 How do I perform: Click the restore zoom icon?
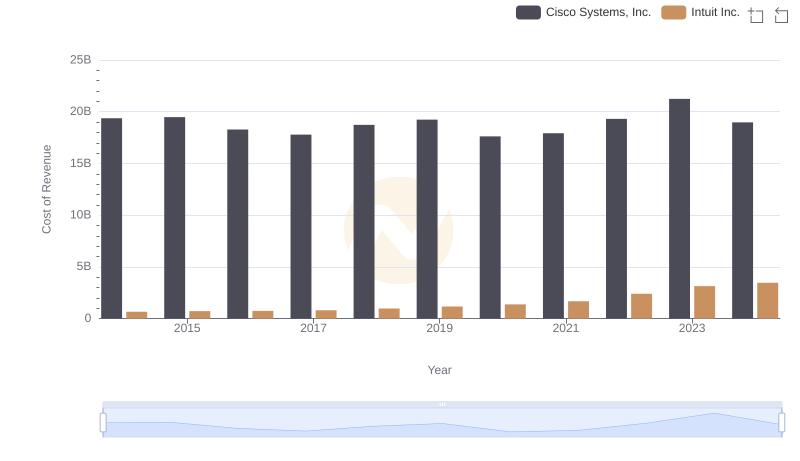pyautogui.click(x=782, y=14)
